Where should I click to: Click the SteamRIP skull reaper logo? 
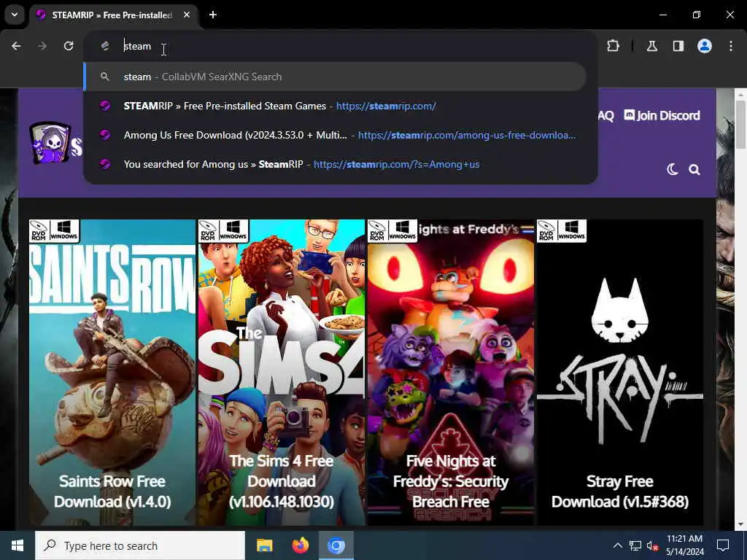tap(51, 143)
